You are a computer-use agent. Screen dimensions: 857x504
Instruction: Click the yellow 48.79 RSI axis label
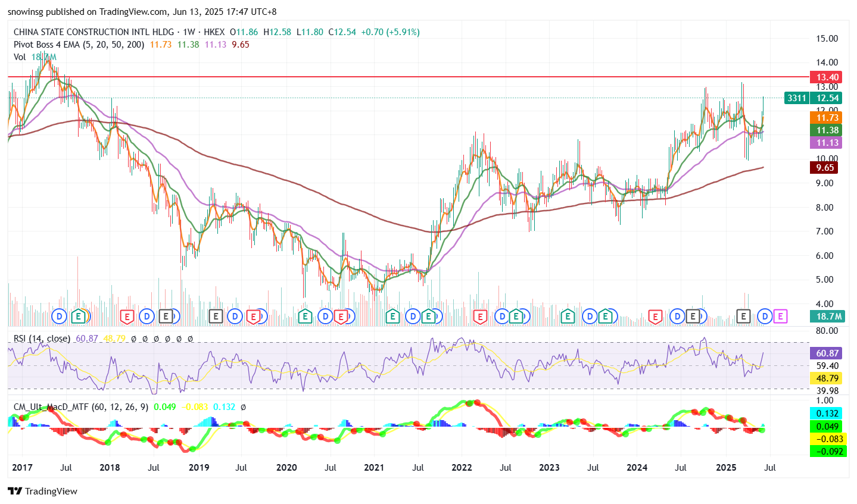(x=827, y=378)
